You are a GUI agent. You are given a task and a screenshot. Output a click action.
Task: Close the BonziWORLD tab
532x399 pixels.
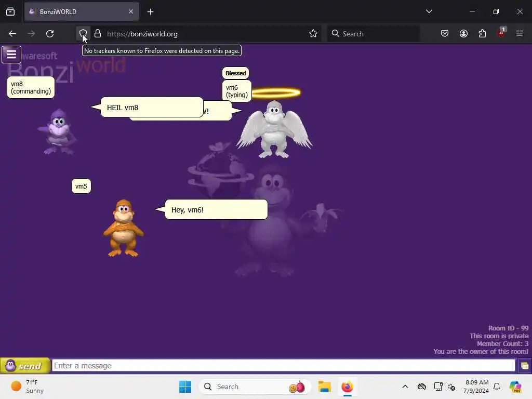pyautogui.click(x=131, y=11)
